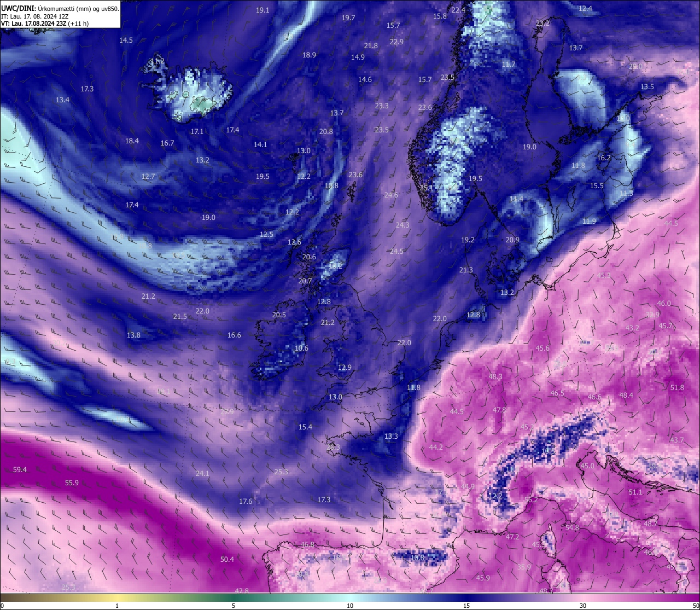700x610 pixels.
Task: Click the 51.1 value over the Adriatic
Action: (635, 492)
